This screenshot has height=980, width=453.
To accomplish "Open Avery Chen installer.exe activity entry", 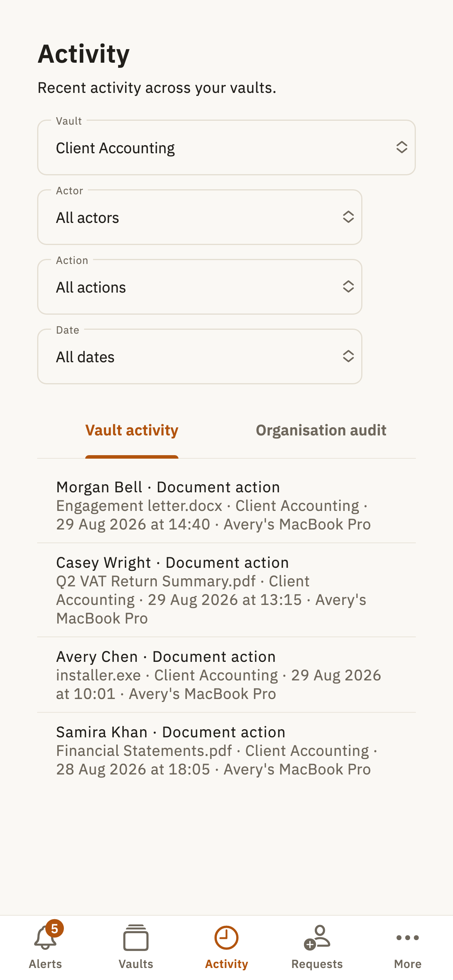I will [226, 675].
